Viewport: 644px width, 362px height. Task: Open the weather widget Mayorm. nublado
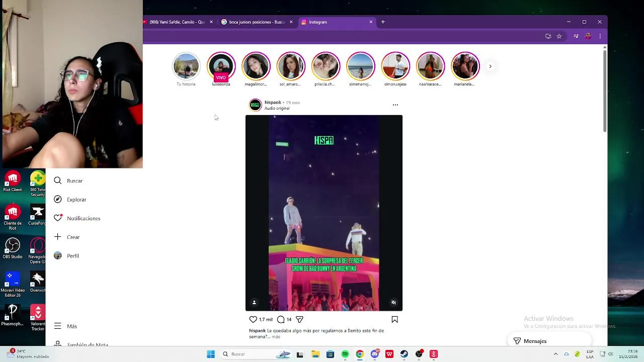pyautogui.click(x=28, y=354)
